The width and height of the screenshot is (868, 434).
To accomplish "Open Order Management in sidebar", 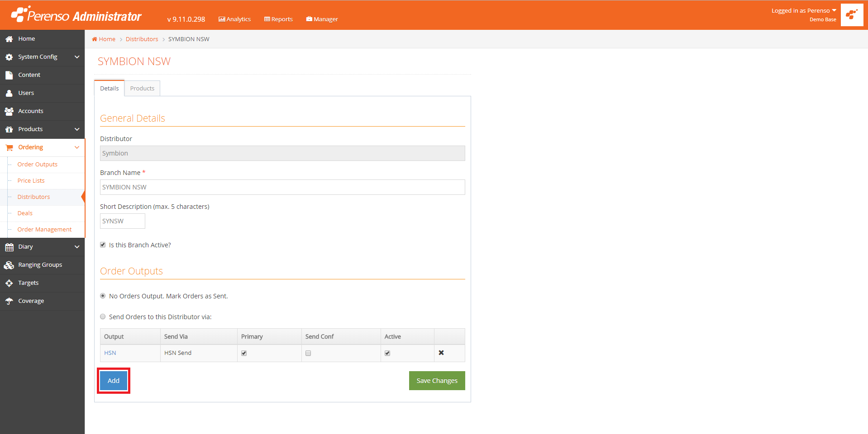I will coord(44,230).
